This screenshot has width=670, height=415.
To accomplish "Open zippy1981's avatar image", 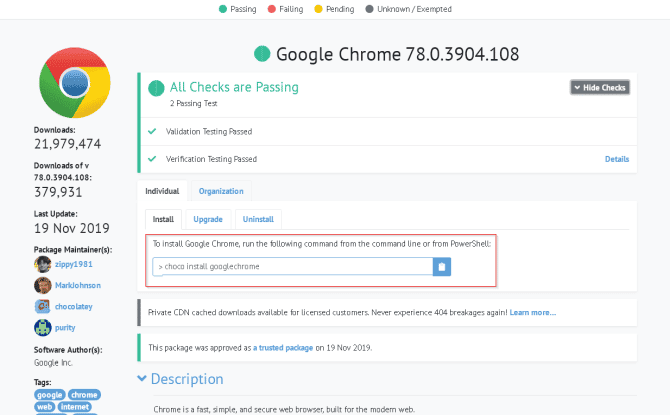I will tap(43, 264).
